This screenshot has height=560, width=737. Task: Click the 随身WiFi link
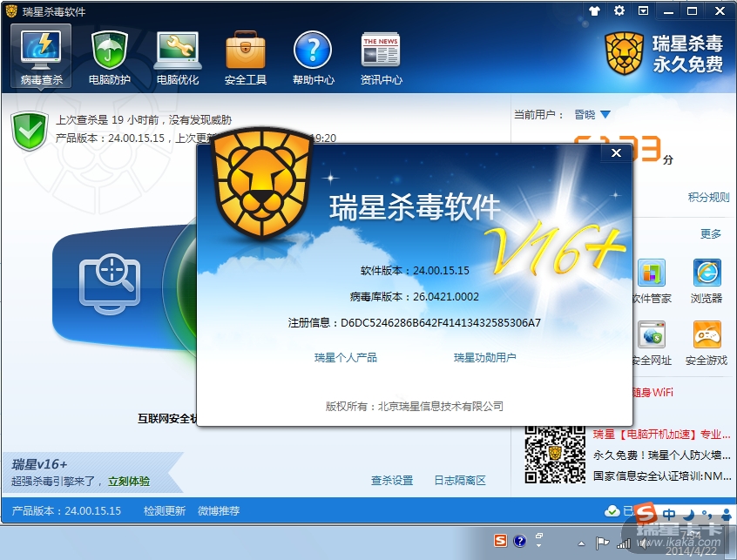652,392
